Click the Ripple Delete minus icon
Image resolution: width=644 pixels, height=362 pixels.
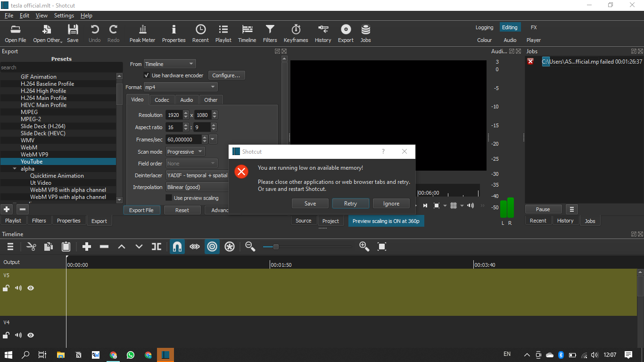(104, 247)
